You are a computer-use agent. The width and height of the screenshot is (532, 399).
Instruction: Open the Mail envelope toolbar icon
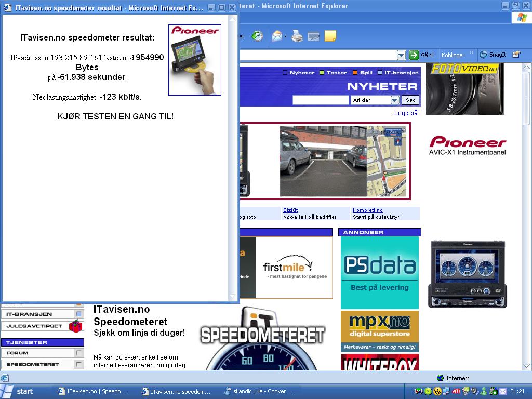(x=277, y=36)
